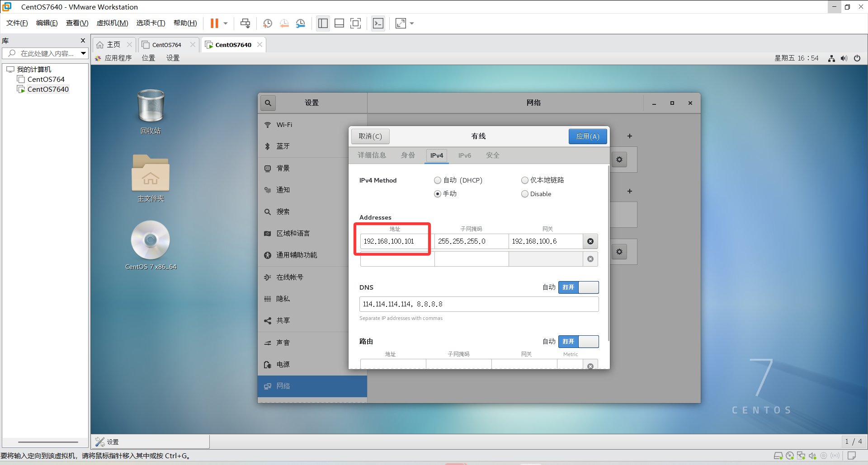868x465 pixels.
Task: Click the GNOME power icon
Action: (857, 58)
